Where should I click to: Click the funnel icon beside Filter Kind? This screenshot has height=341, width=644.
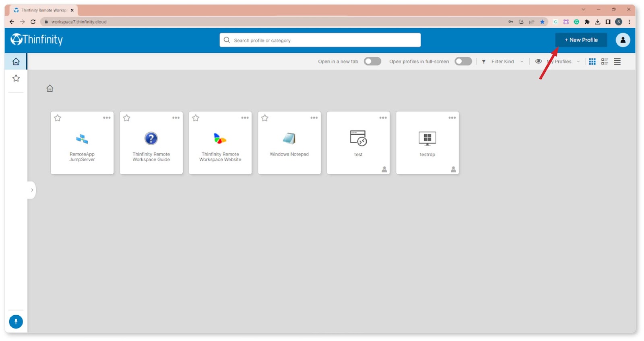[x=484, y=62]
